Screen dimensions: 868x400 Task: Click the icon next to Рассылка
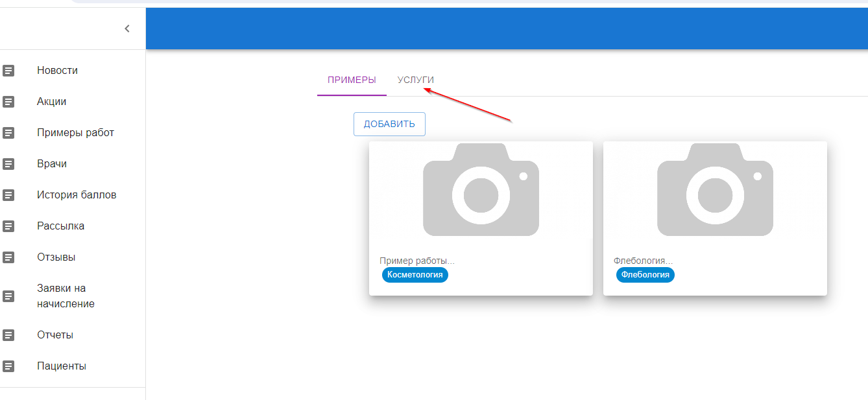click(8, 226)
